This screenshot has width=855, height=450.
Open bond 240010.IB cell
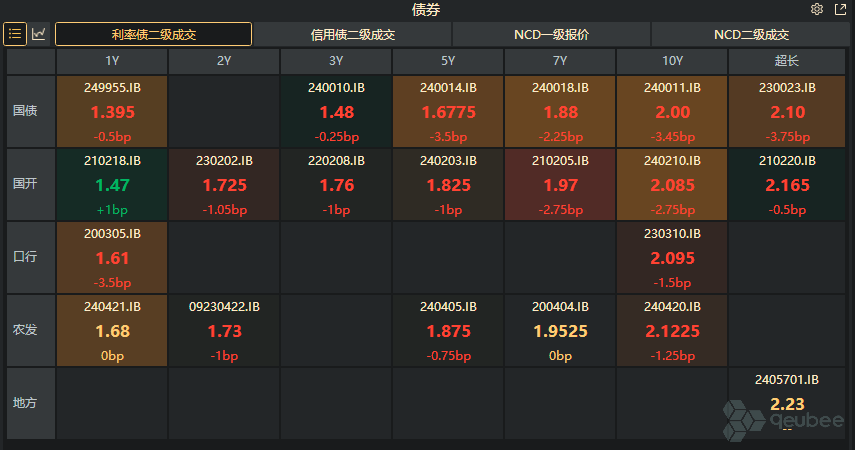[x=336, y=111]
